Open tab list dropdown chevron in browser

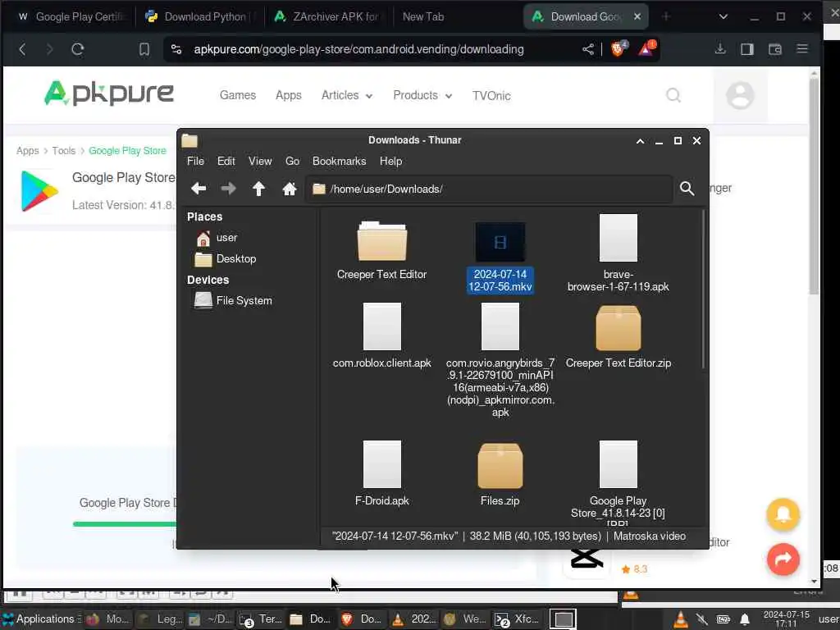pos(724,16)
